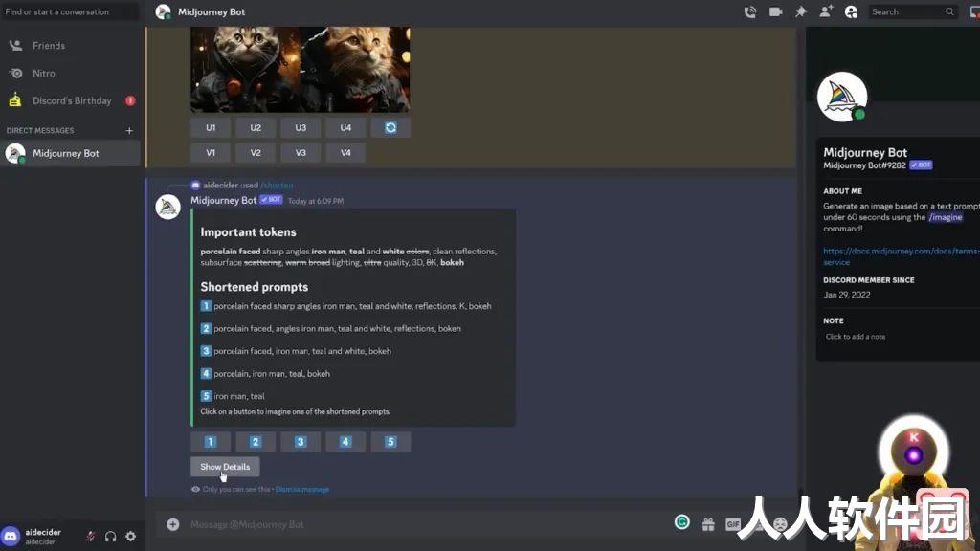Open the Nitro page
The image size is (980, 551).
71,73
